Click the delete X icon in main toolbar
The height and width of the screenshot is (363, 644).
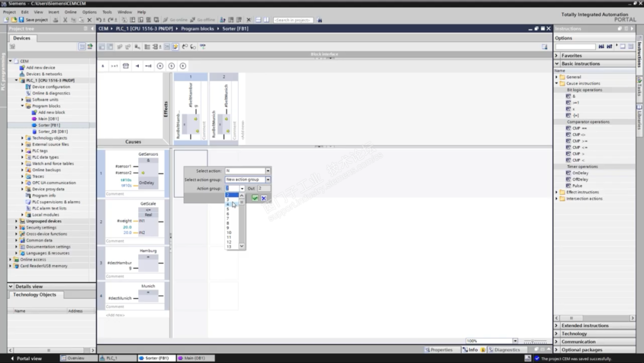(x=89, y=20)
